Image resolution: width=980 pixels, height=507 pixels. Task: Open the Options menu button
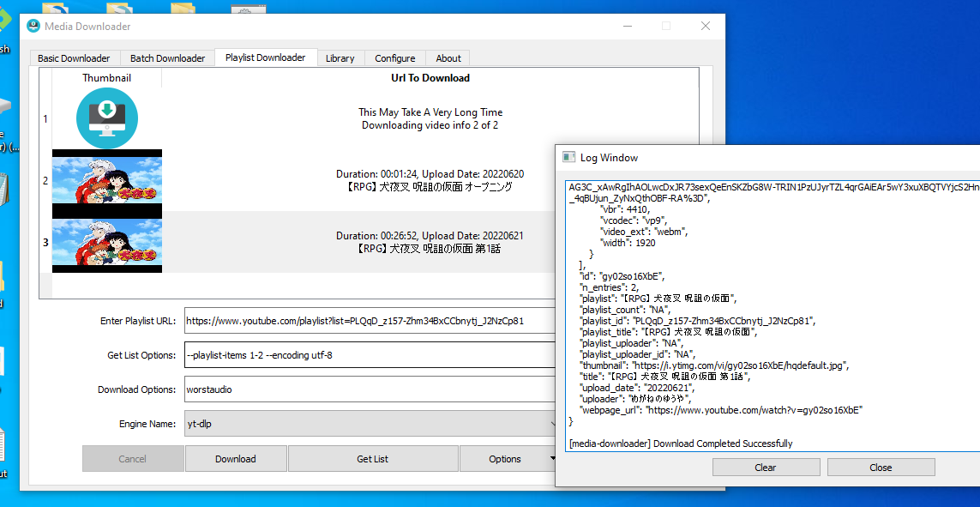508,459
